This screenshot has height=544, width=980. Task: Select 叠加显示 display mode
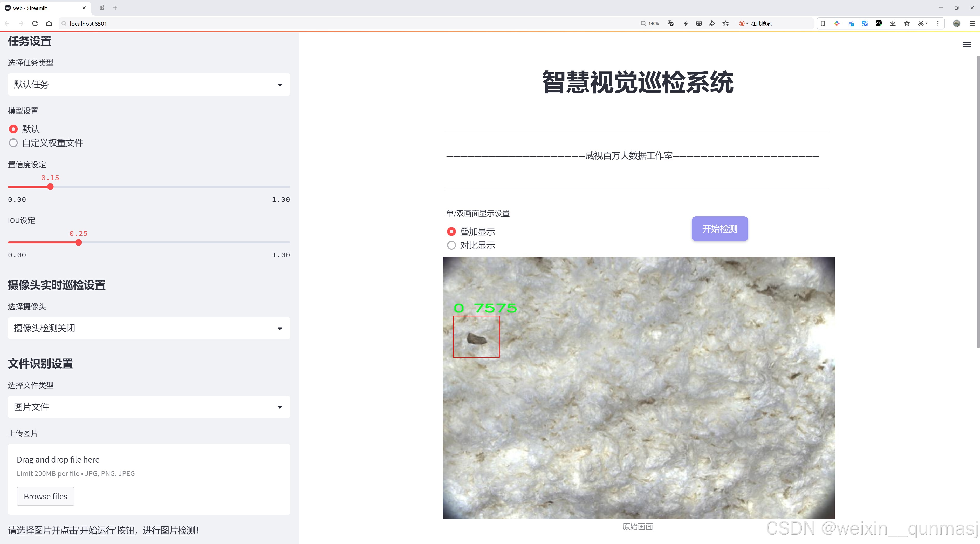click(x=451, y=231)
